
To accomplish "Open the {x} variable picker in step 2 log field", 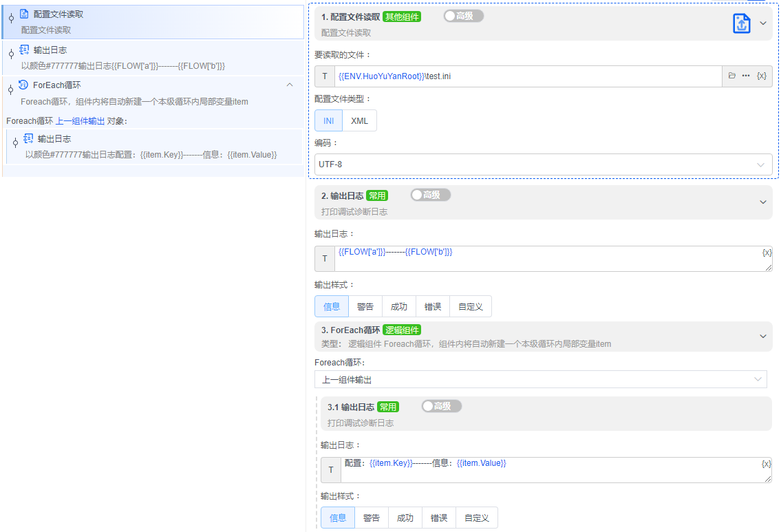I will pyautogui.click(x=766, y=252).
